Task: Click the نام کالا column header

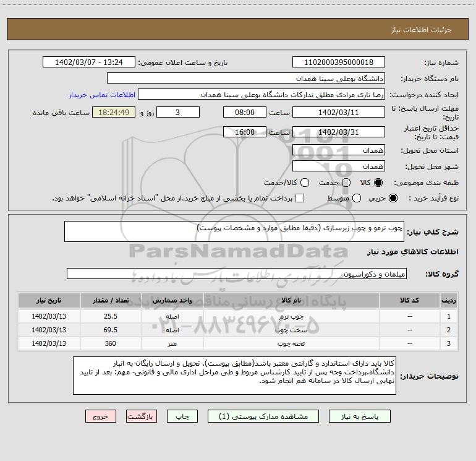Action: 291,301
